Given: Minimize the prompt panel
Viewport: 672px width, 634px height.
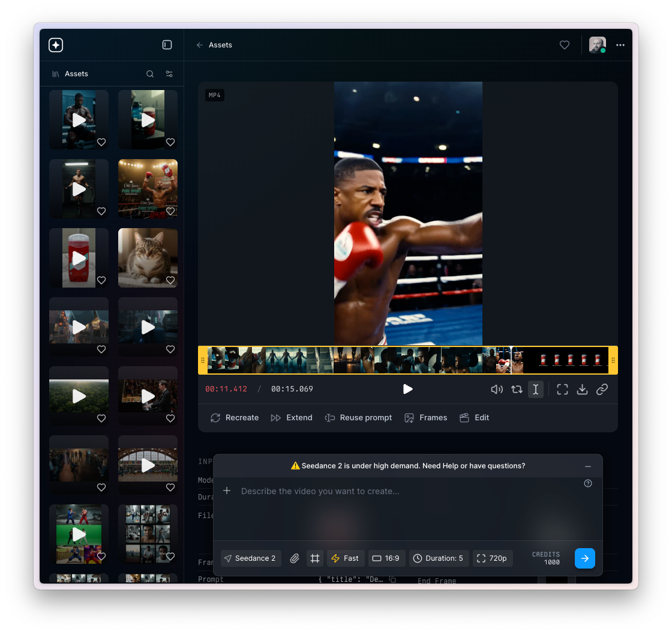Looking at the screenshot, I should click(588, 466).
